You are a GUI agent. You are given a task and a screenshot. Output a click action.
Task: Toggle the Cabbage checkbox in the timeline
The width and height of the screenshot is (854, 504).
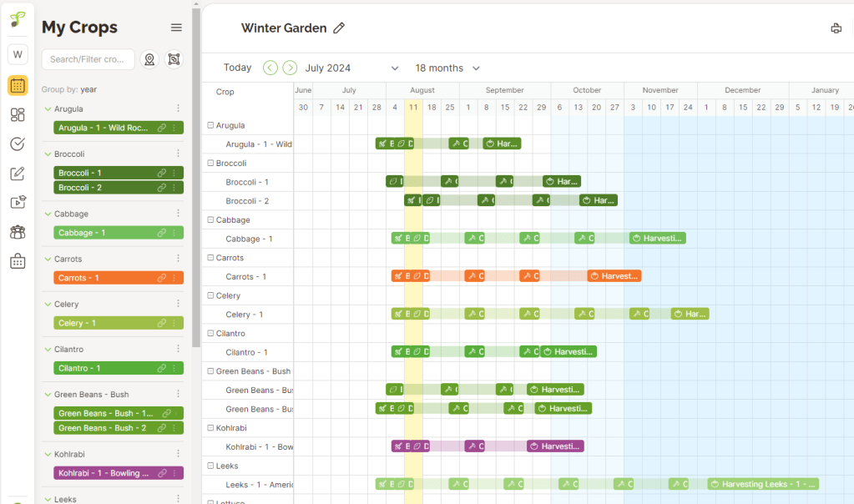pyautogui.click(x=212, y=218)
